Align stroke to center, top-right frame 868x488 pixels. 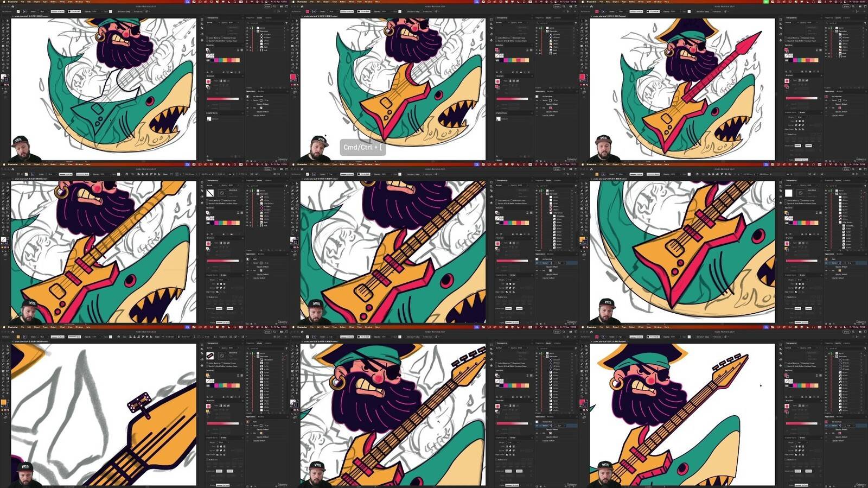(x=796, y=129)
